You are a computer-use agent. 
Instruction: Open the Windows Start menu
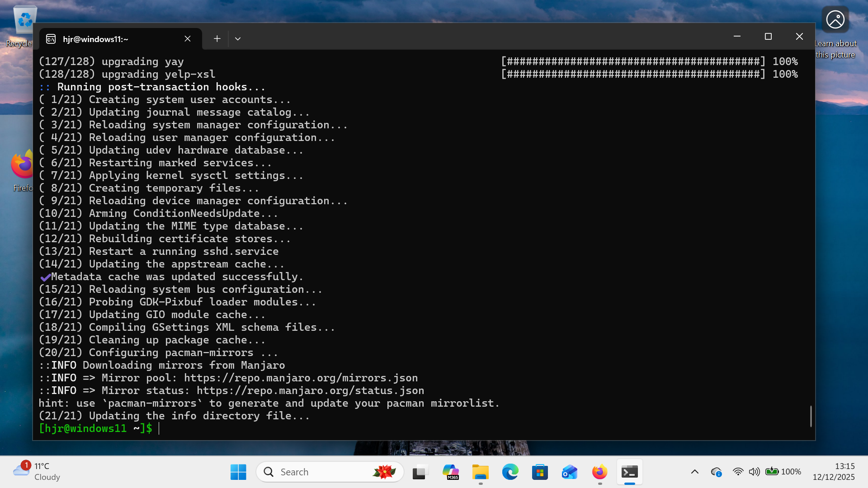point(238,472)
